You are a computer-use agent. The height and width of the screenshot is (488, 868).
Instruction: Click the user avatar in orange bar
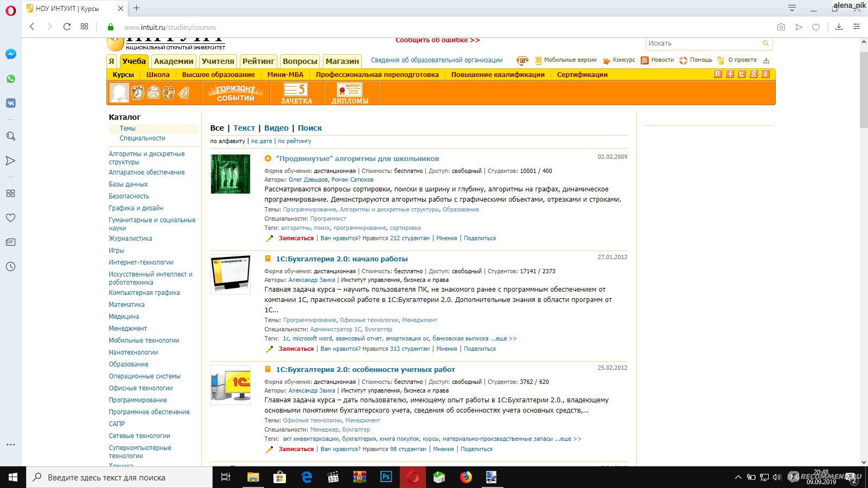[119, 93]
